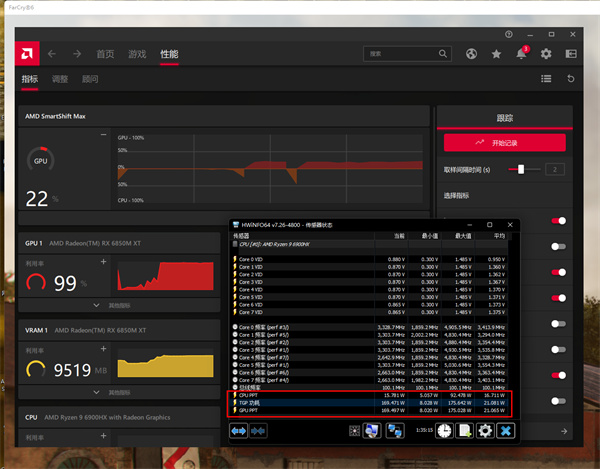Enable the second tracking metric switch

tap(558, 246)
